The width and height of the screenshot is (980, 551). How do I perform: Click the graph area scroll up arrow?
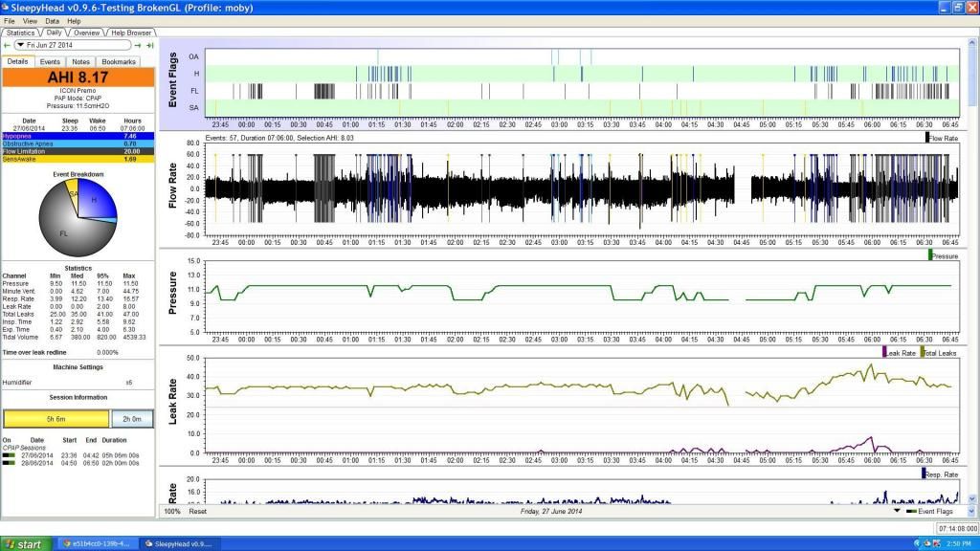coord(972,43)
